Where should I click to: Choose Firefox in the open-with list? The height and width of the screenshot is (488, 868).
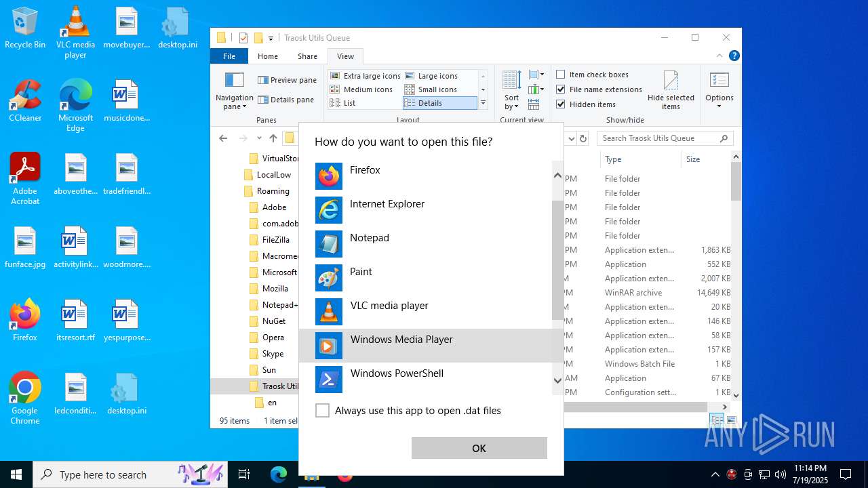coord(426,176)
